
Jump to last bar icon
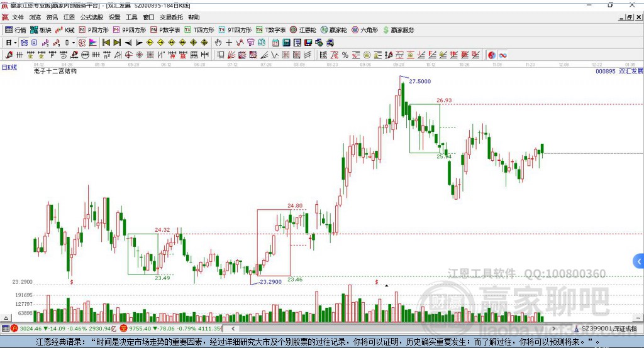tap(117, 43)
